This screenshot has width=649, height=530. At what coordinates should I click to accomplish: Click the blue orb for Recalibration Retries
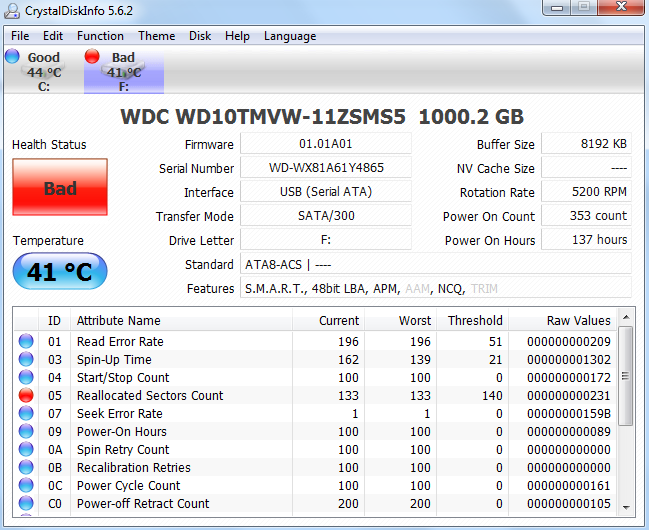(x=26, y=467)
